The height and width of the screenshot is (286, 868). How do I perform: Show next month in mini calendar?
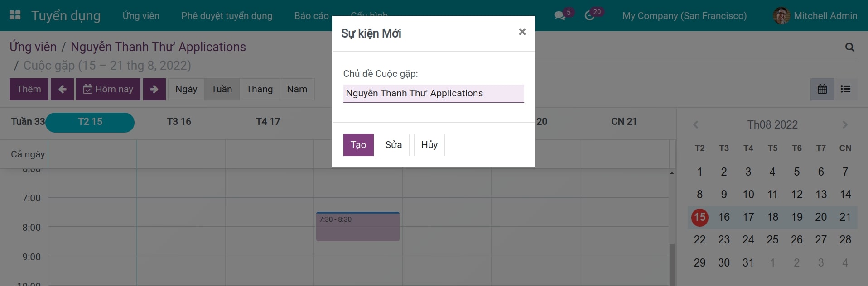(845, 125)
